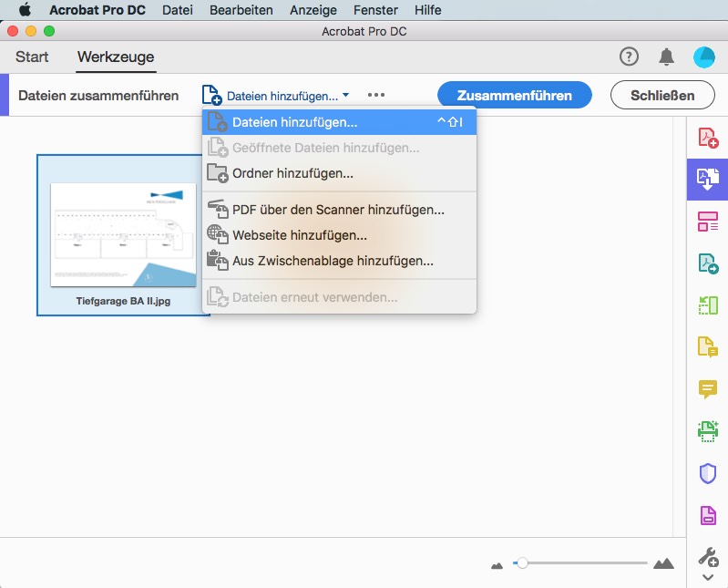Click the add-file document icon in the toolbar
Screen dimensions: 728x588
pos(211,95)
